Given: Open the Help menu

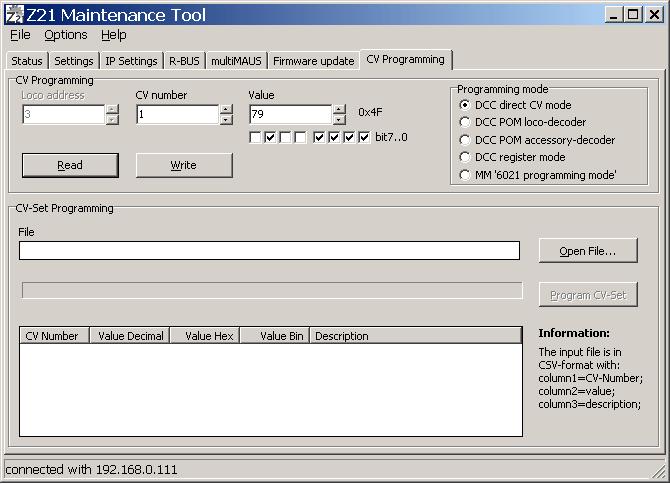Looking at the screenshot, I should [x=113, y=35].
